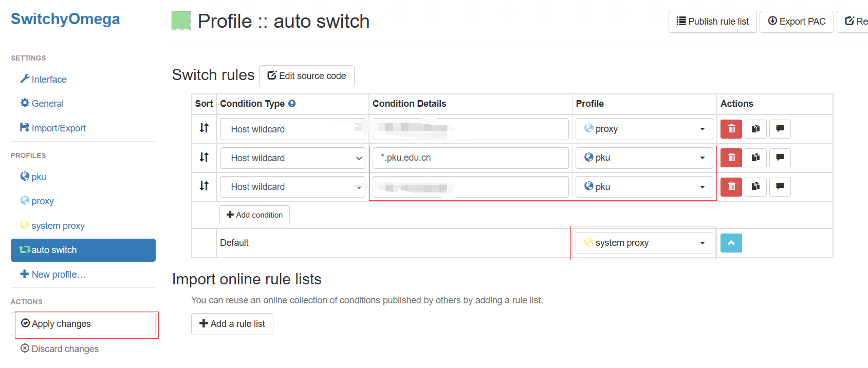The image size is (868, 368).
Task: Open the condition type dropdown in first row
Action: pyautogui.click(x=292, y=129)
